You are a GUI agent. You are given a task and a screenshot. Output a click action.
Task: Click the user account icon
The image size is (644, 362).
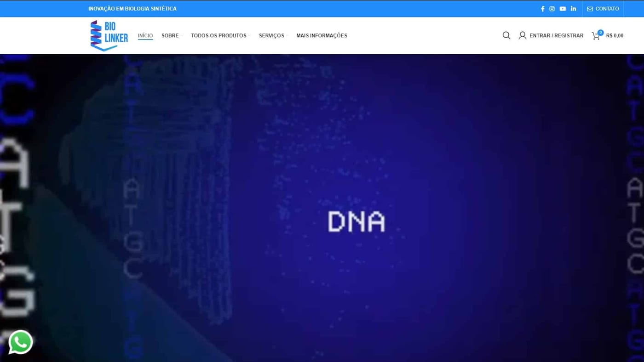click(x=523, y=35)
